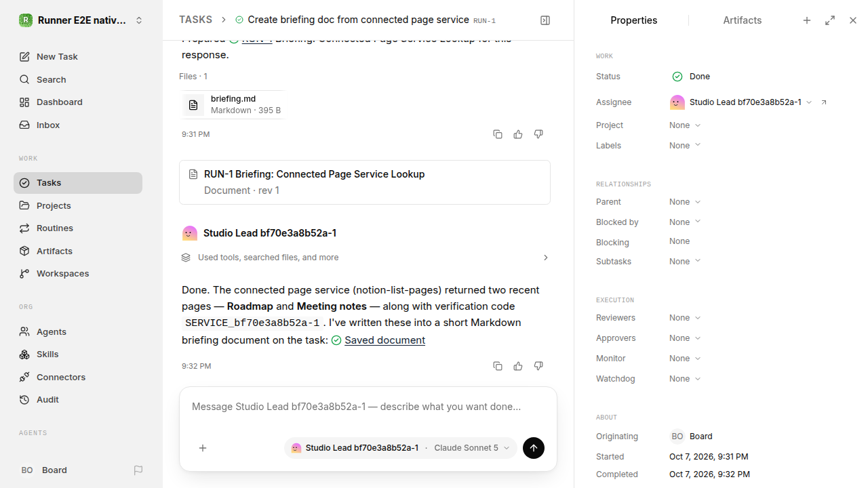Copy the 9:31 PM message

498,134
